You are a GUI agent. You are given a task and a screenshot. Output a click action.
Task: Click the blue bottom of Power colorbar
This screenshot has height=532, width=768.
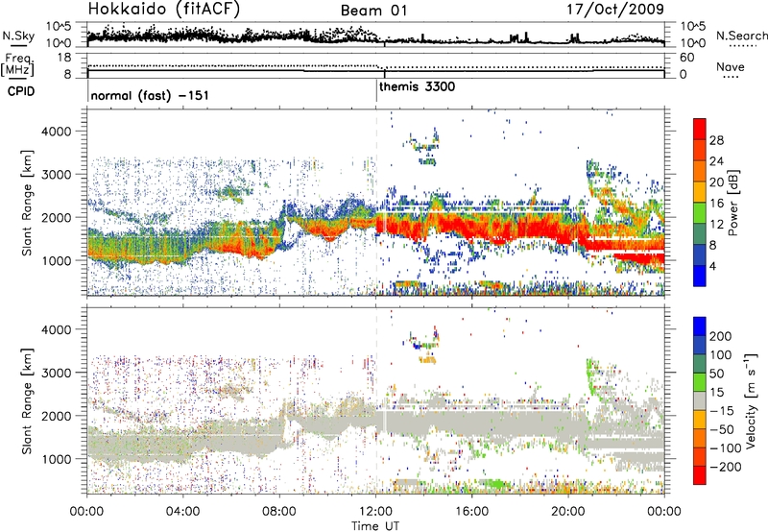tap(700, 277)
